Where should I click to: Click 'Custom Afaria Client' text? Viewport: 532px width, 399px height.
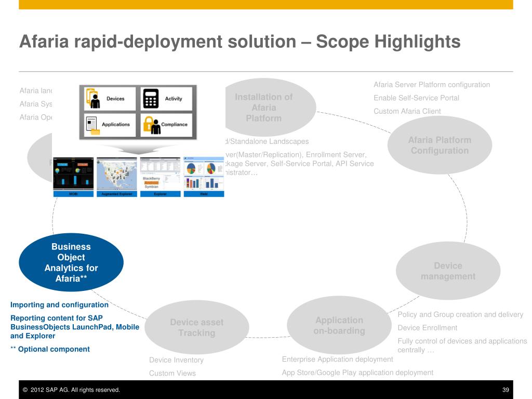tap(407, 111)
